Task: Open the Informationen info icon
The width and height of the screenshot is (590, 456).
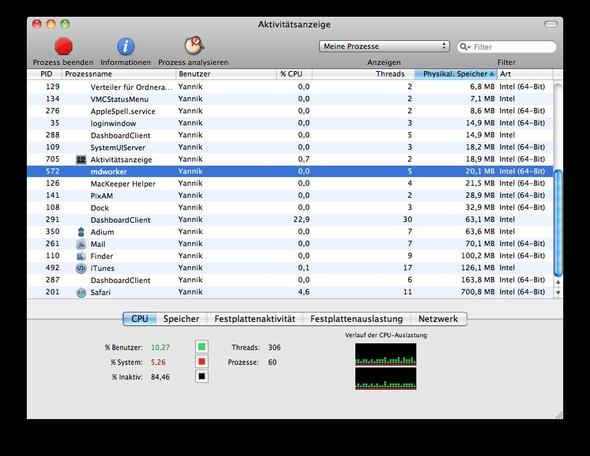Action: click(126, 46)
